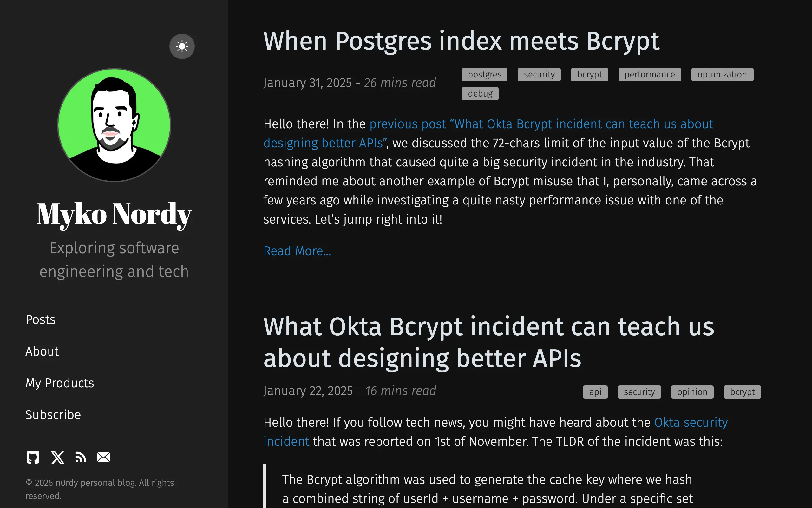Click the "Exploring software engineering and tech" tagline
The width and height of the screenshot is (812, 508).
(114, 260)
